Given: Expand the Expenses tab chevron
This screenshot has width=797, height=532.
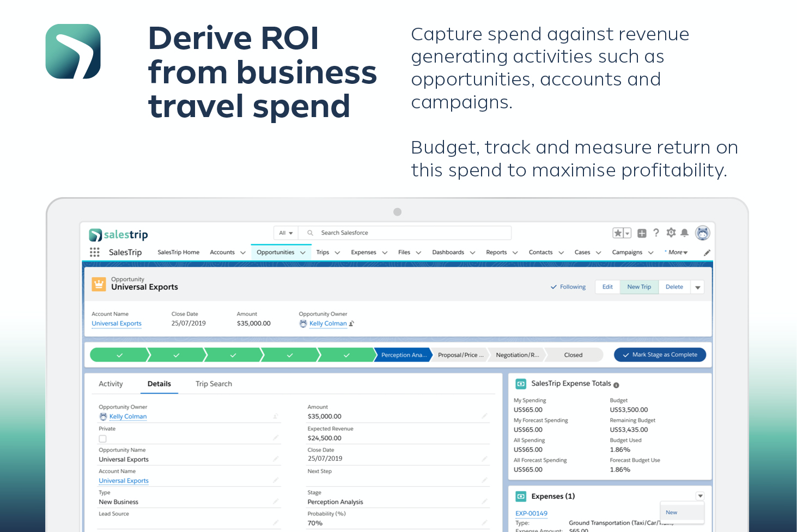Looking at the screenshot, I should [385, 253].
